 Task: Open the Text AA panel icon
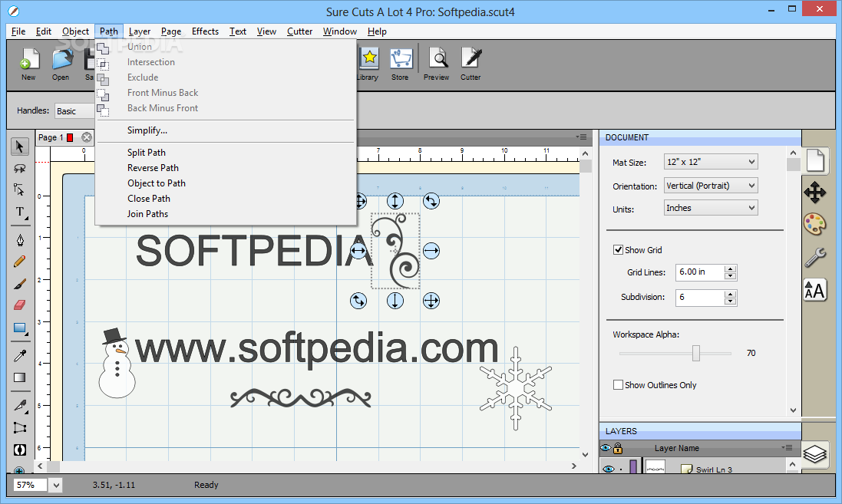pos(815,291)
